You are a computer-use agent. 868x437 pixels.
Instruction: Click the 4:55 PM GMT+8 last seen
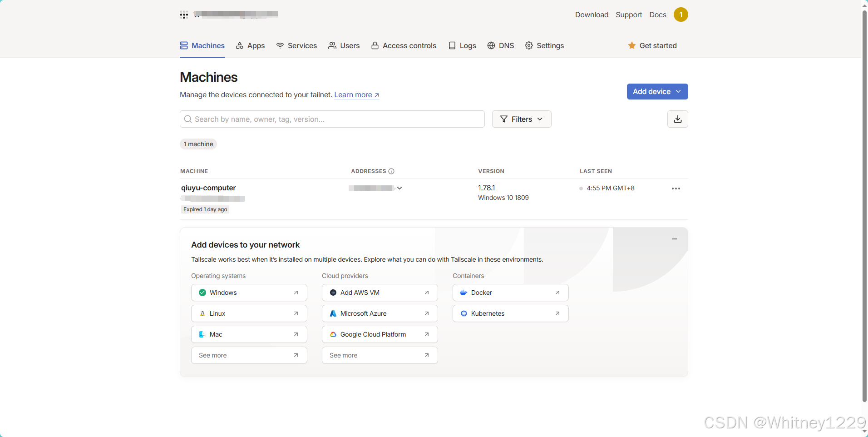click(x=610, y=188)
